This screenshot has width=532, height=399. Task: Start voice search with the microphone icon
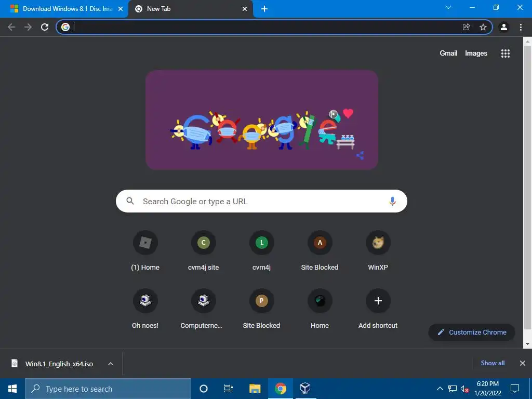392,201
